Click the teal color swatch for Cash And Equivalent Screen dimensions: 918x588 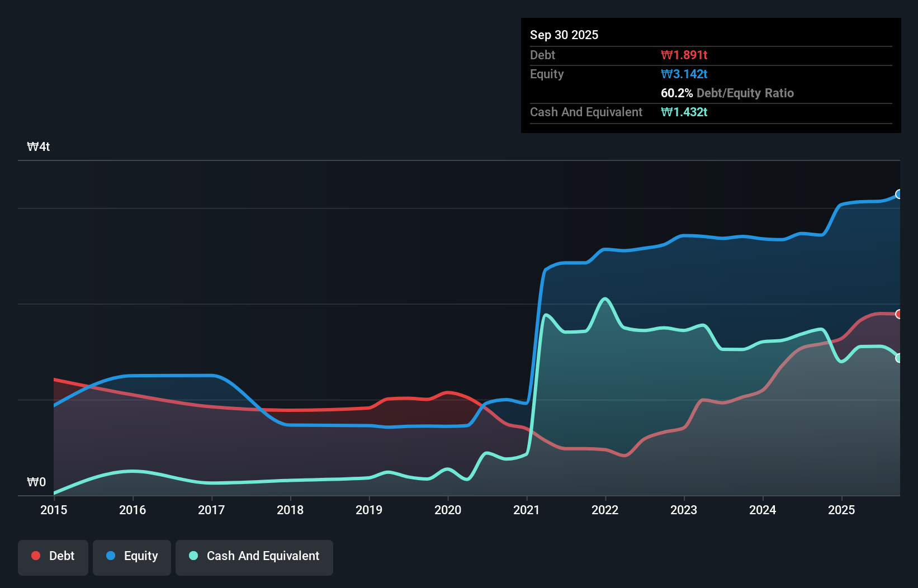tap(193, 556)
